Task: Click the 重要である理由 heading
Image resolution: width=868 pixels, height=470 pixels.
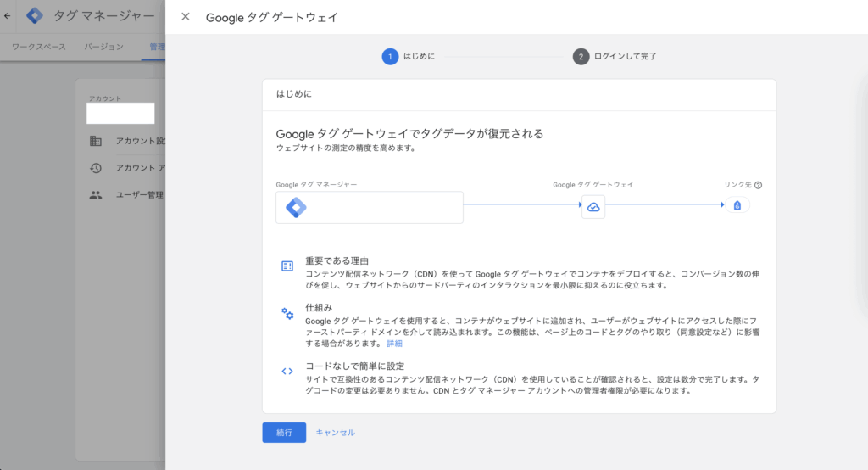Action: click(337, 260)
